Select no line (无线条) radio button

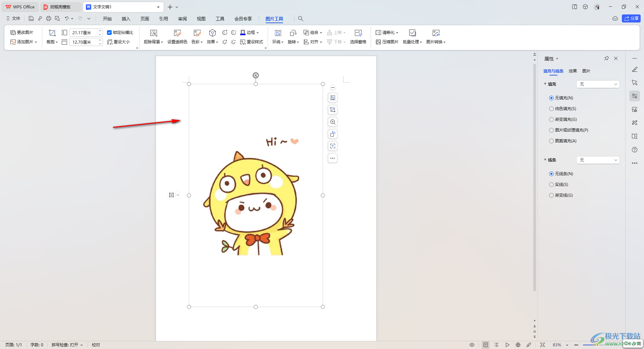[551, 174]
